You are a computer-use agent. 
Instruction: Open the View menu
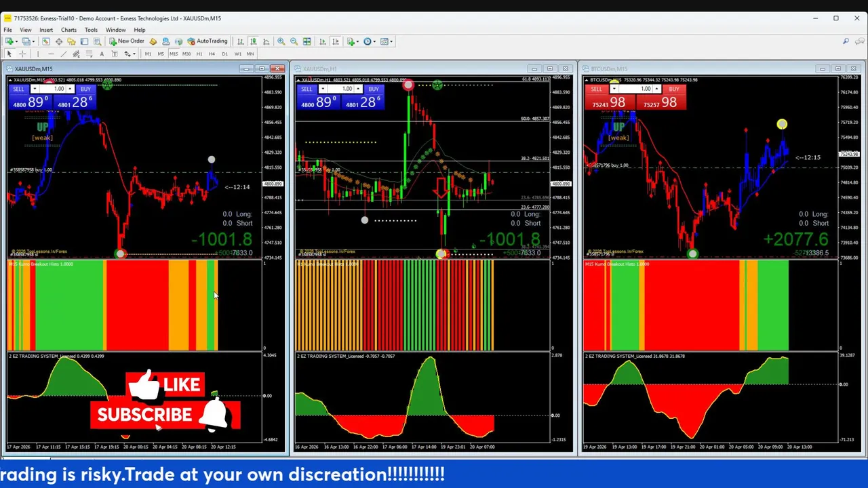click(x=25, y=30)
